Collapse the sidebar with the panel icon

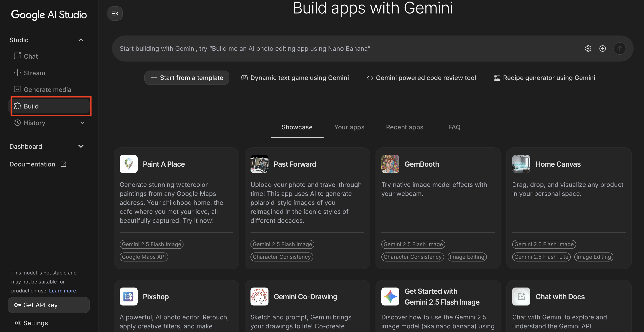(115, 13)
